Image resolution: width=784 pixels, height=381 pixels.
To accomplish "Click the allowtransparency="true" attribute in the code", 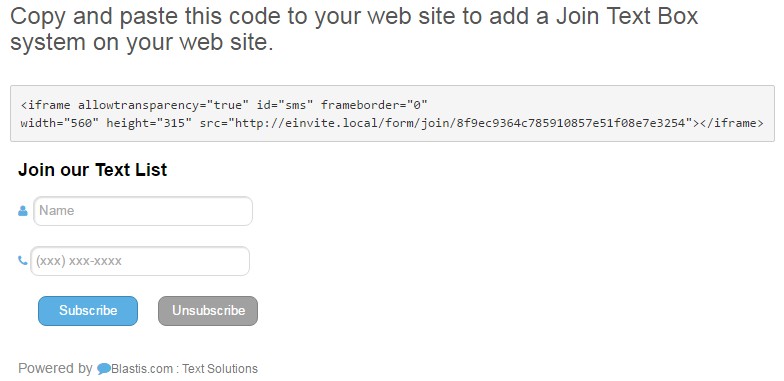I will point(164,105).
